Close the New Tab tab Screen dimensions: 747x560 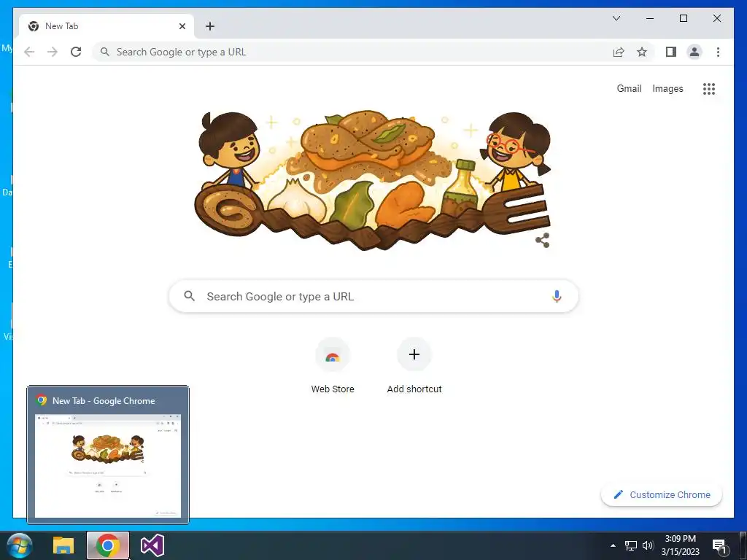182,26
